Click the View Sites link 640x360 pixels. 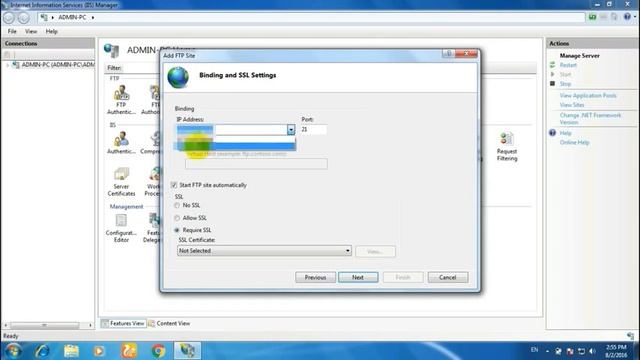[x=572, y=105]
